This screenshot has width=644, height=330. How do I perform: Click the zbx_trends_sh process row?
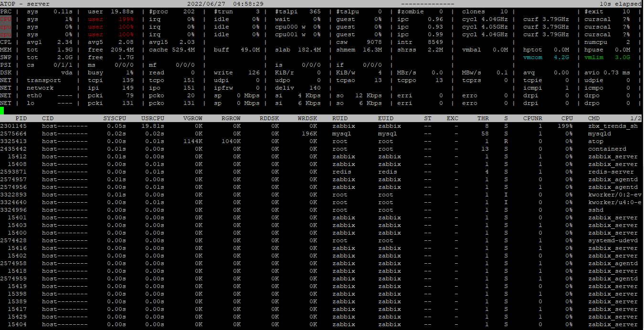(322, 126)
